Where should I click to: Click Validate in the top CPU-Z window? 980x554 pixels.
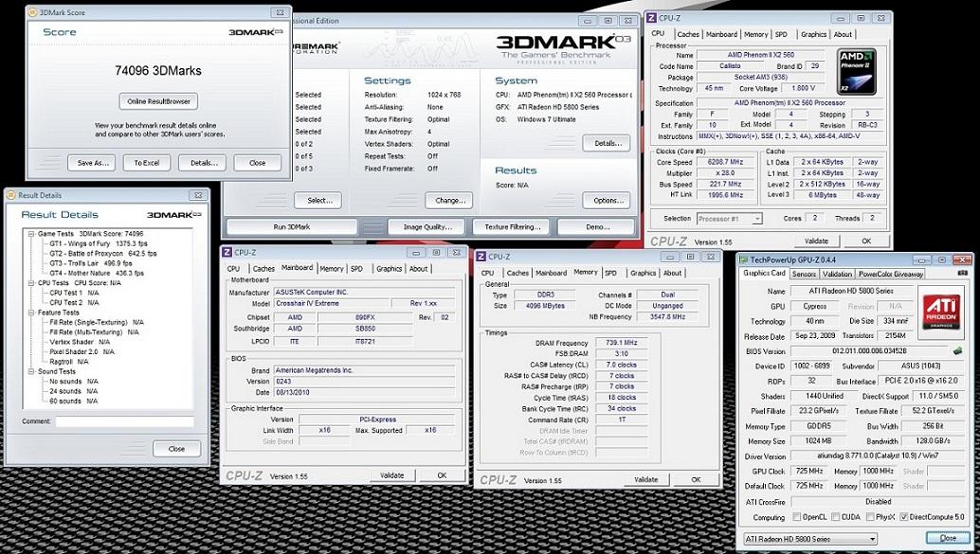click(x=816, y=241)
